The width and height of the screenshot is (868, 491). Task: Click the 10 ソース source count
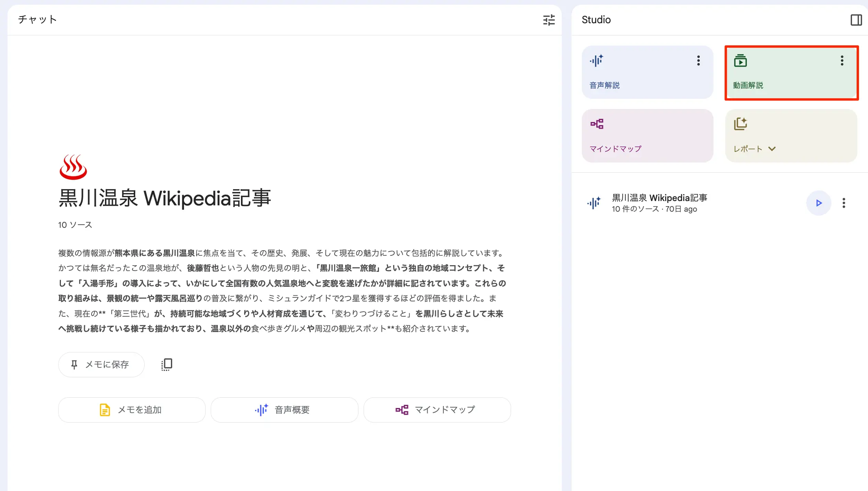[75, 225]
